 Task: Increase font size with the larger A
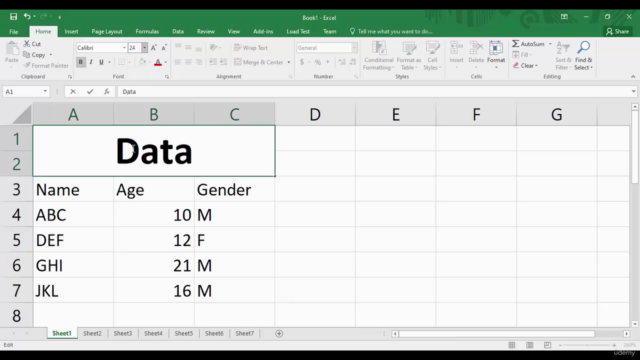pos(154,48)
